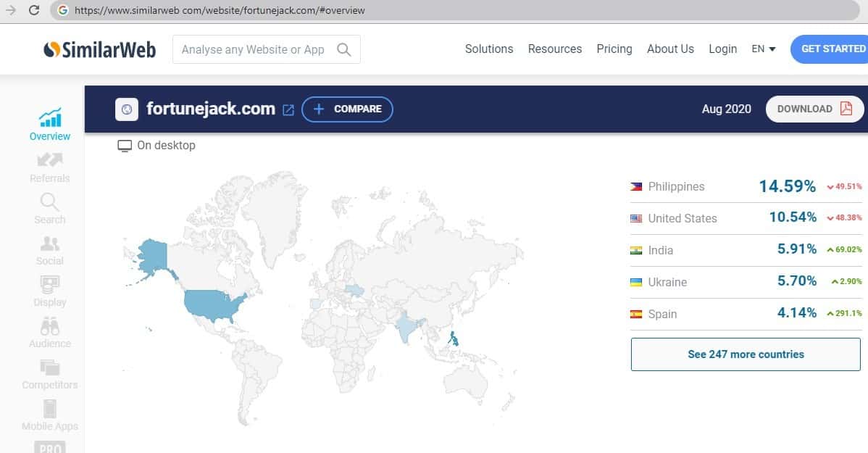Viewport: 868px width, 453px height.
Task: Open the Social sidebar icon
Action: pyautogui.click(x=50, y=243)
